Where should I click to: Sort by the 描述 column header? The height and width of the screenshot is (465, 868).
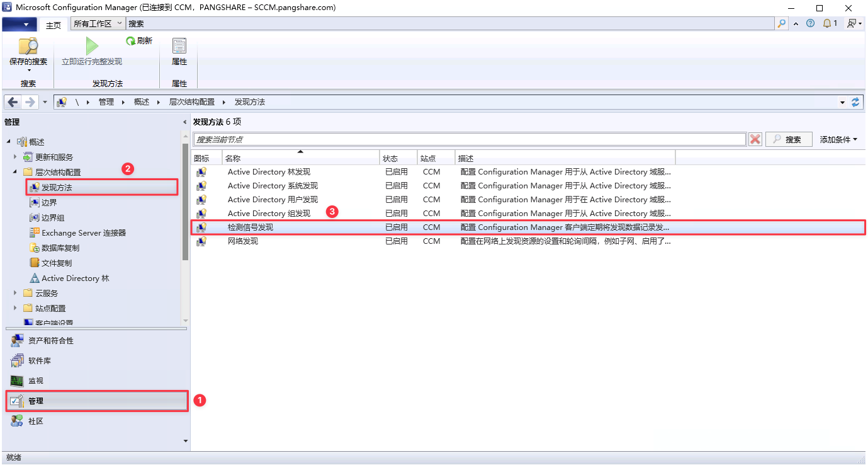click(565, 158)
